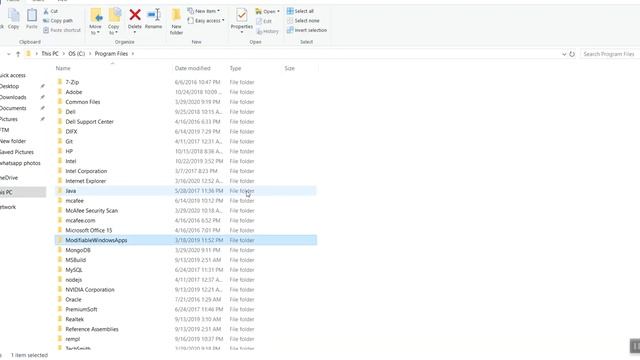Rename the selected folder
The image size is (640, 360).
[x=153, y=19]
